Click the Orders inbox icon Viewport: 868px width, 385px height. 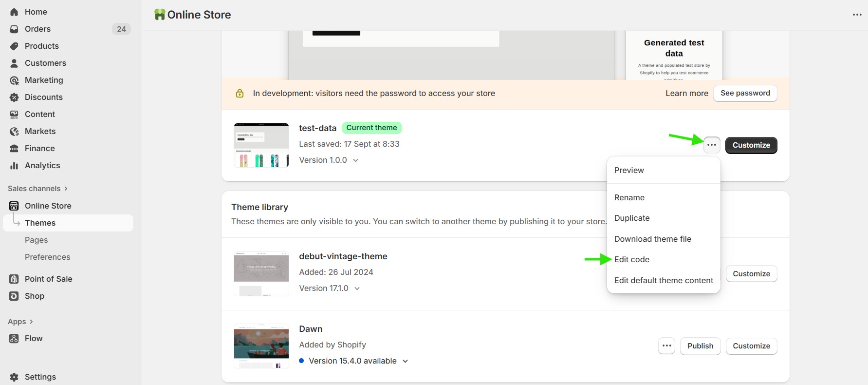click(14, 29)
